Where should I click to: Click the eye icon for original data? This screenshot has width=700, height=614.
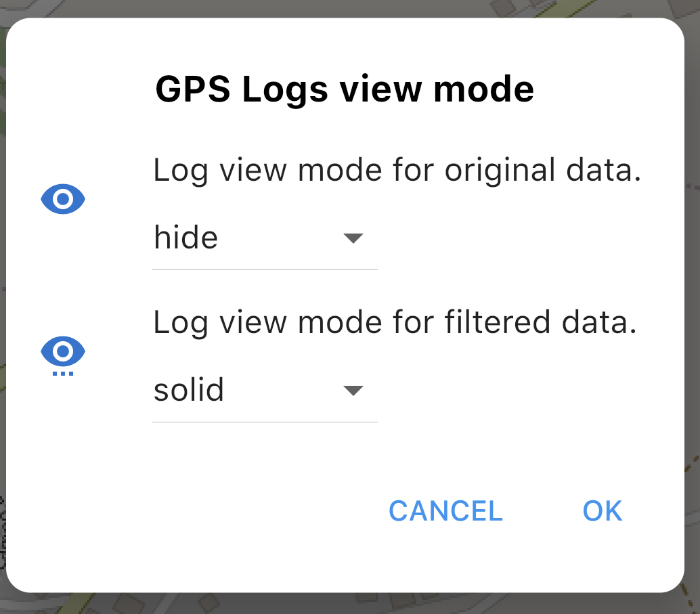tap(63, 199)
